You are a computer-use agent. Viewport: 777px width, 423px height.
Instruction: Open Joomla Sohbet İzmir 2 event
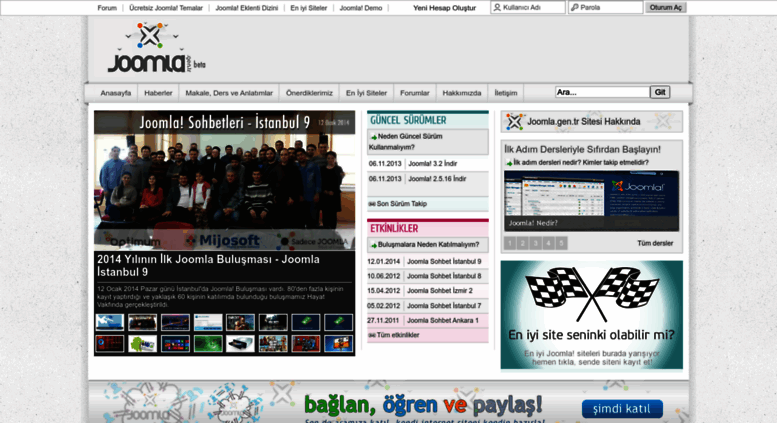click(x=440, y=291)
